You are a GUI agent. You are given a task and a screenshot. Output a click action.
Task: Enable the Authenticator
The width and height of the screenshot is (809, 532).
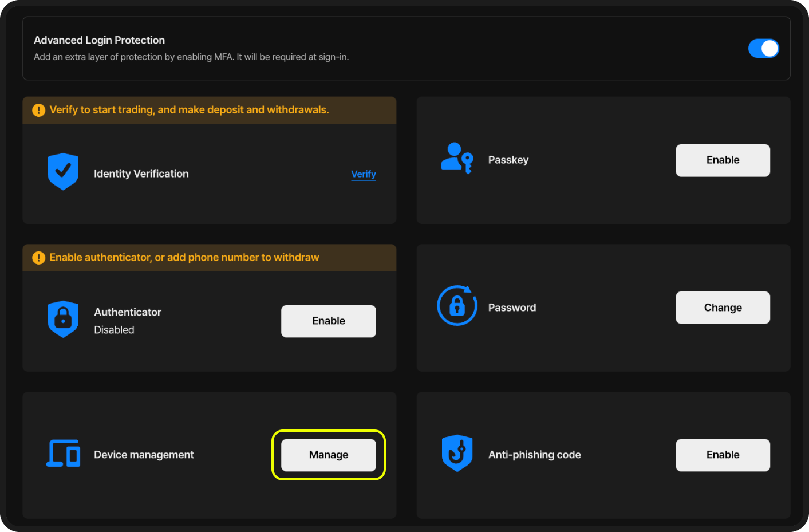pos(329,321)
